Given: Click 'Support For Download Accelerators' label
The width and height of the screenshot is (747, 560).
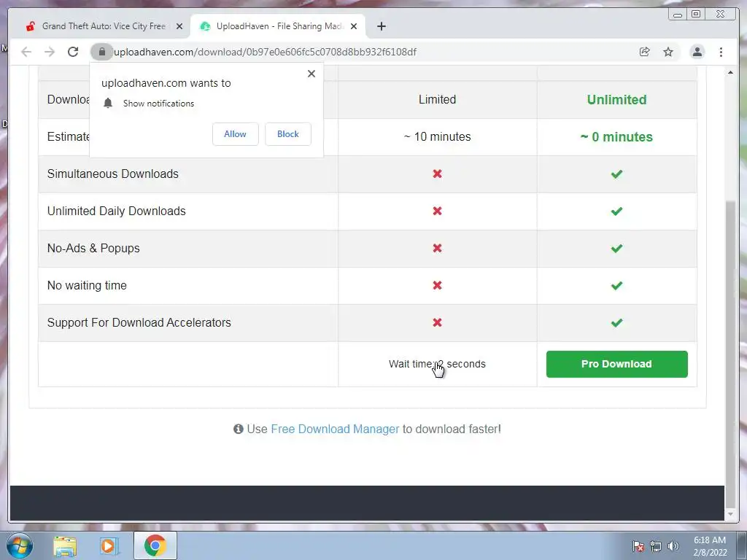Looking at the screenshot, I should click(139, 322).
